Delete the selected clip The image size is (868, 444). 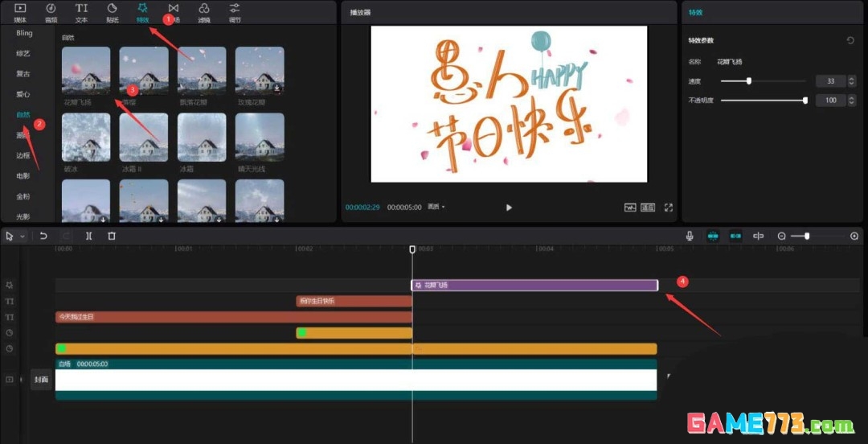pos(111,236)
